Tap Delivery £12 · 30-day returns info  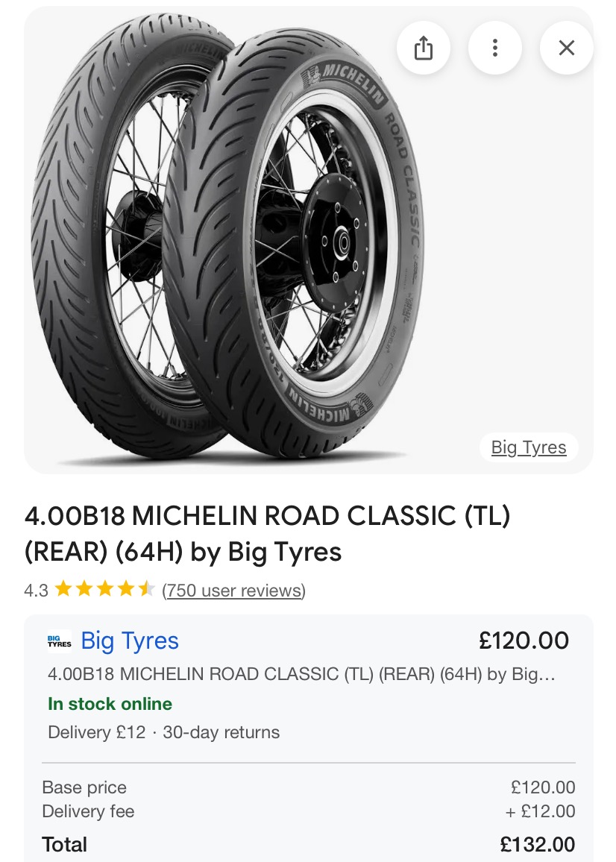[163, 732]
